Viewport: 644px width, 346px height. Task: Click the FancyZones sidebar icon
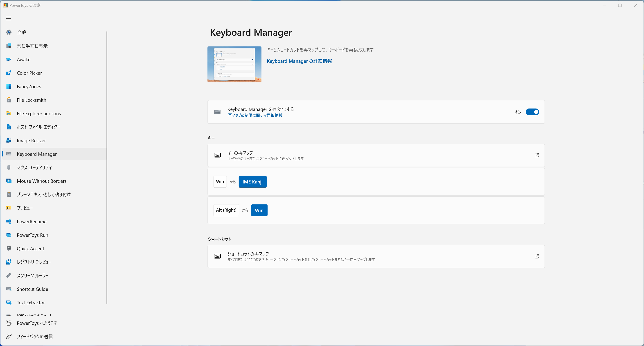pos(9,86)
